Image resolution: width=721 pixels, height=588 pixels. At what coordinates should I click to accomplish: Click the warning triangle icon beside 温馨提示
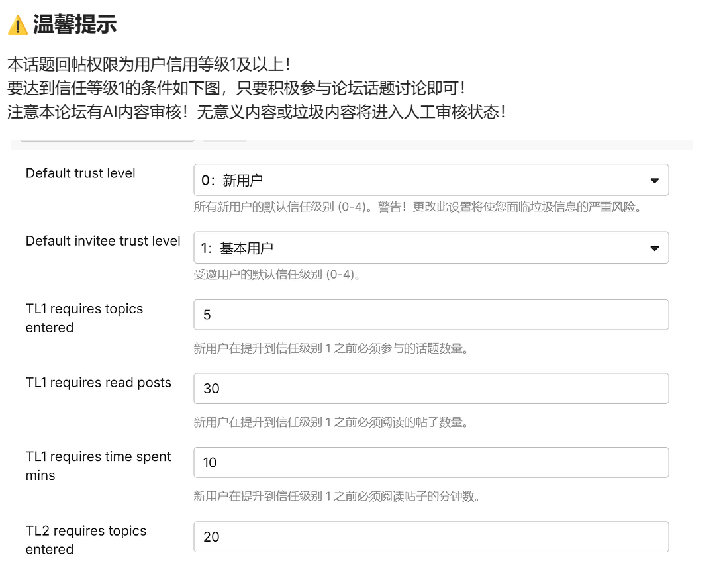pos(17,26)
